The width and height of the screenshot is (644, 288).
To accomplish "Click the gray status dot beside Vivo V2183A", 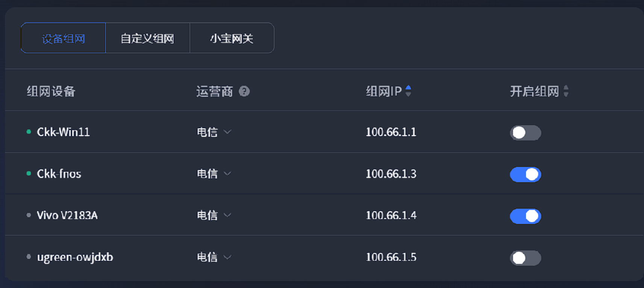I will 29,215.
